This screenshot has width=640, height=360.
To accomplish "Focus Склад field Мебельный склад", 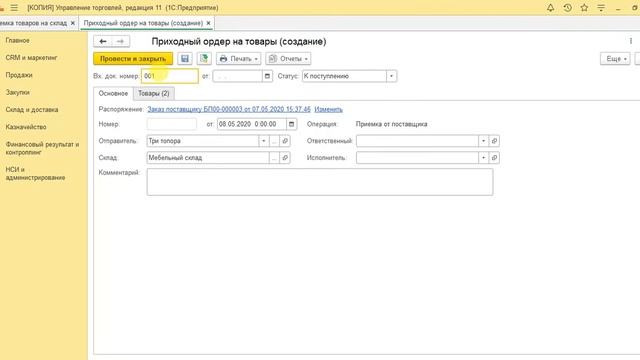I will [x=208, y=158].
